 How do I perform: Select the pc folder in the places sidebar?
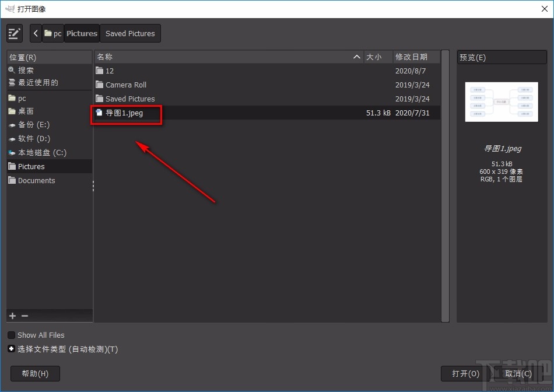[49, 98]
